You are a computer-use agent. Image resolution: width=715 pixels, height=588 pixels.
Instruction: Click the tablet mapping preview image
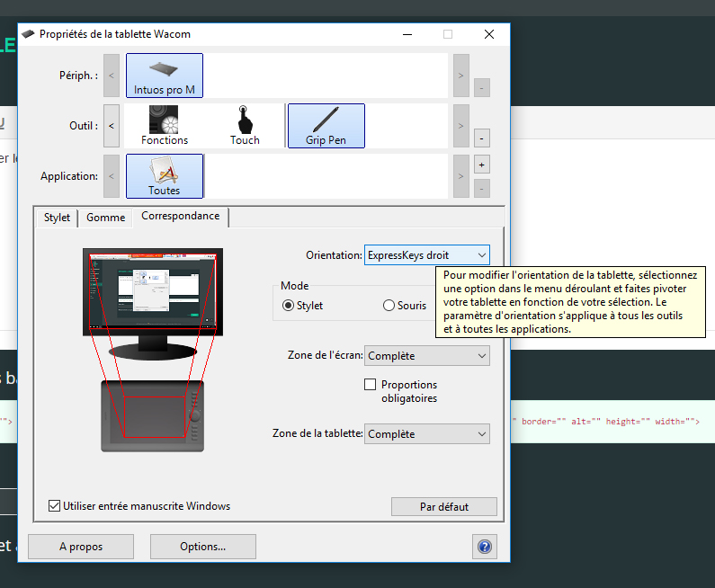(153, 351)
